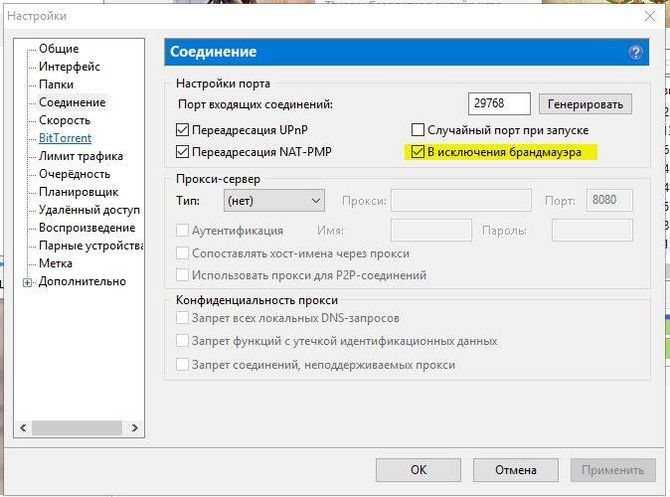The height and width of the screenshot is (497, 670).
Task: Select Планировщик category
Action: [79, 192]
